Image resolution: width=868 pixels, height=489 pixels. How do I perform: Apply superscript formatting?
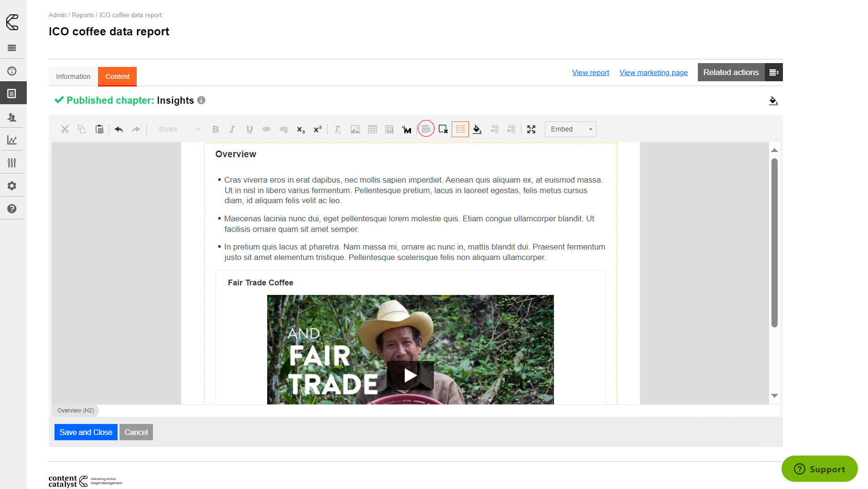(x=317, y=130)
